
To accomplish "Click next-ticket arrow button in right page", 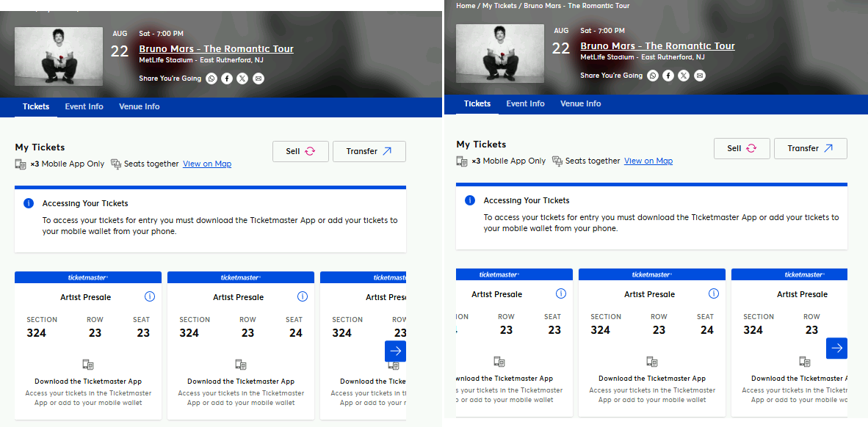I will pyautogui.click(x=836, y=348).
